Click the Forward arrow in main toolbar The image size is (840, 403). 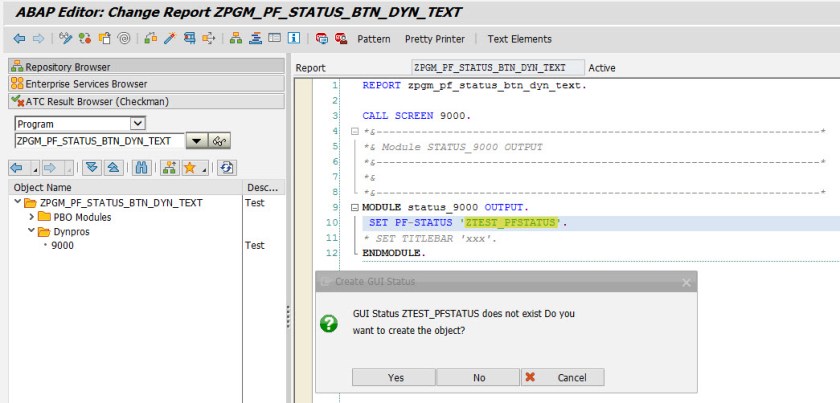pyautogui.click(x=39, y=39)
